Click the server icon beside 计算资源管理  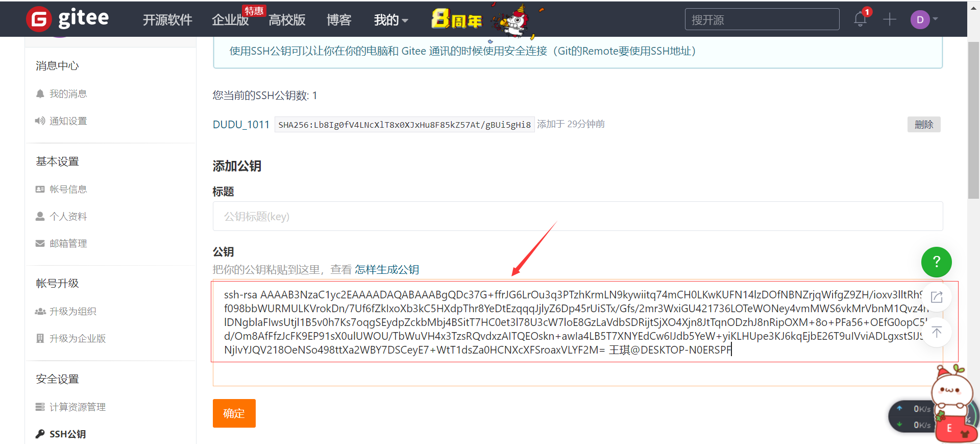40,407
